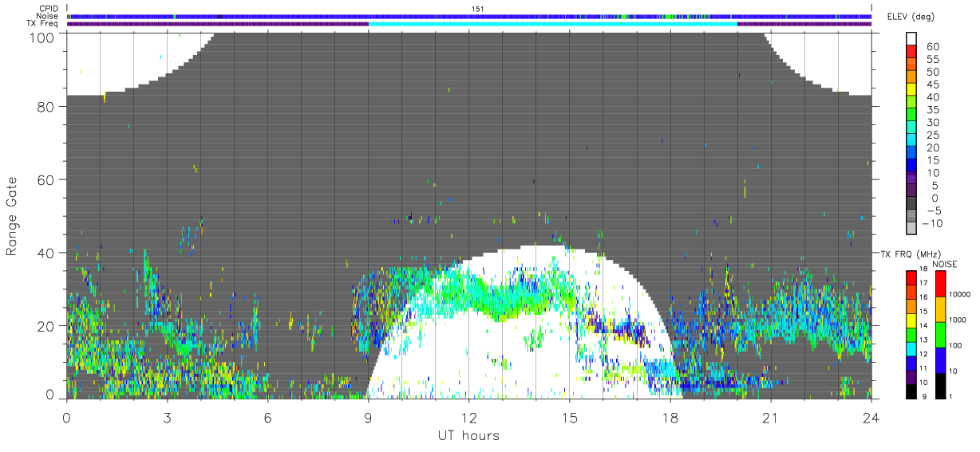Pick the red swatch in TX FRQ color bar
This screenshot has width=980, height=452.
911,278
